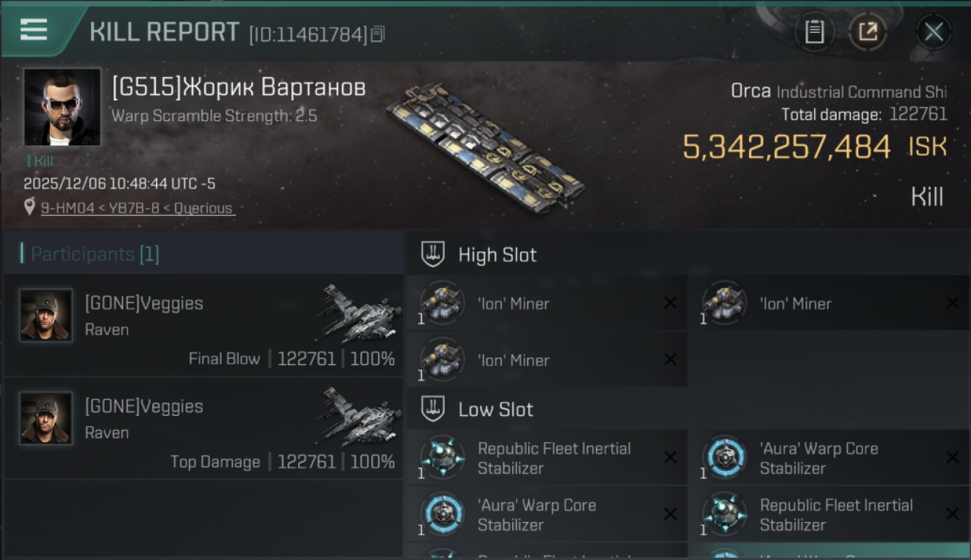Open the 9-HM04 location link

[138, 208]
